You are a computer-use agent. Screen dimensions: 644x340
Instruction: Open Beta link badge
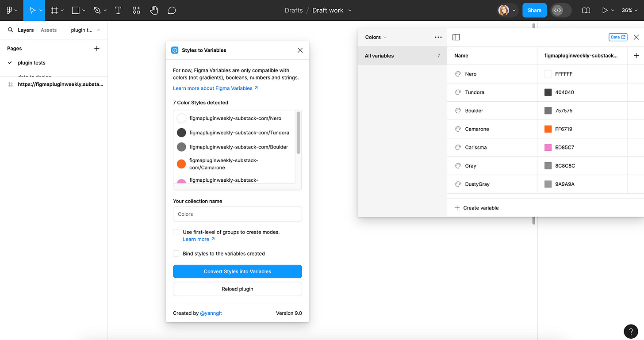pyautogui.click(x=618, y=37)
